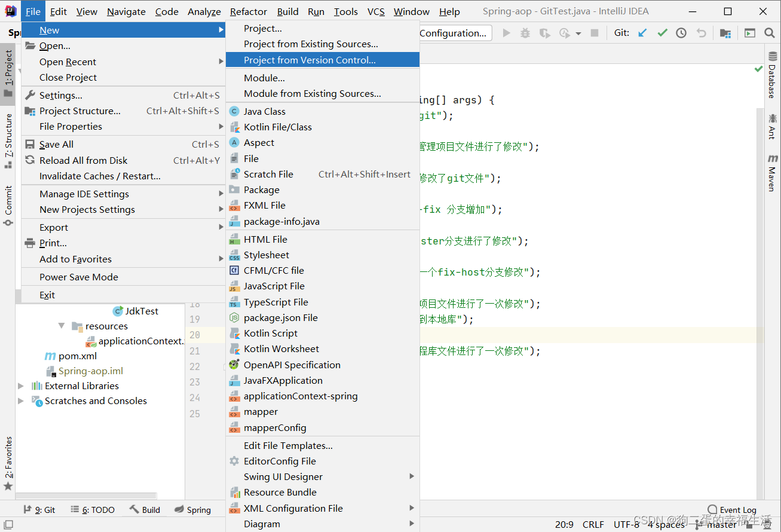Choose Edit File Templates entry

click(323, 445)
